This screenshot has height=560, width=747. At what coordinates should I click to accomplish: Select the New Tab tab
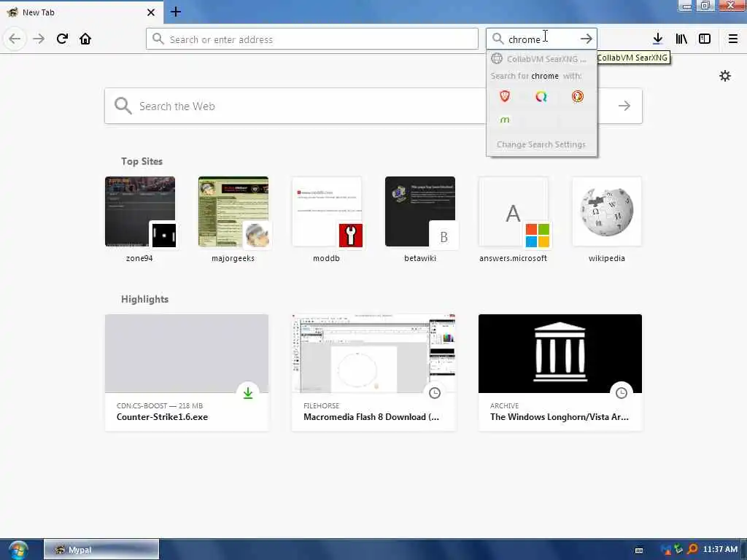81,12
